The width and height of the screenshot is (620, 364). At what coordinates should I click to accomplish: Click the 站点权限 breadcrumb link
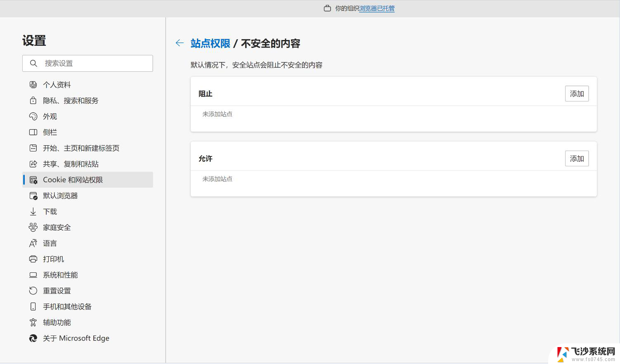tap(211, 43)
